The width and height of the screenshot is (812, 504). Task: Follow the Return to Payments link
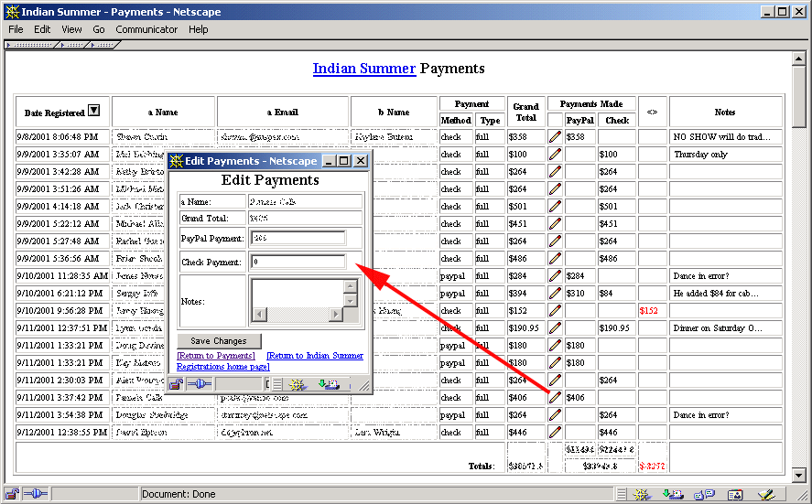[x=216, y=356]
